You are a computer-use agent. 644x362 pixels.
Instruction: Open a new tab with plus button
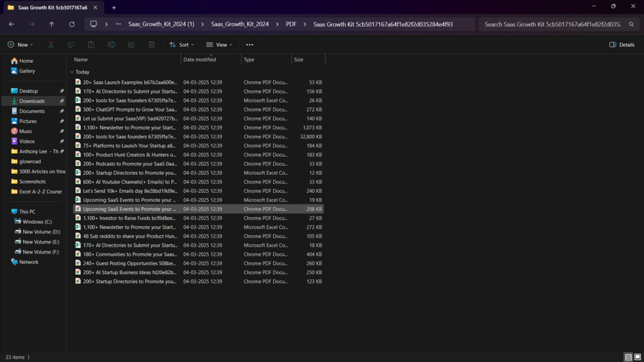coord(114,8)
